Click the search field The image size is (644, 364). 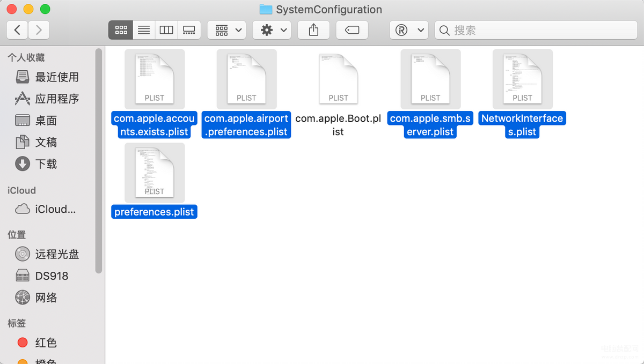(536, 30)
